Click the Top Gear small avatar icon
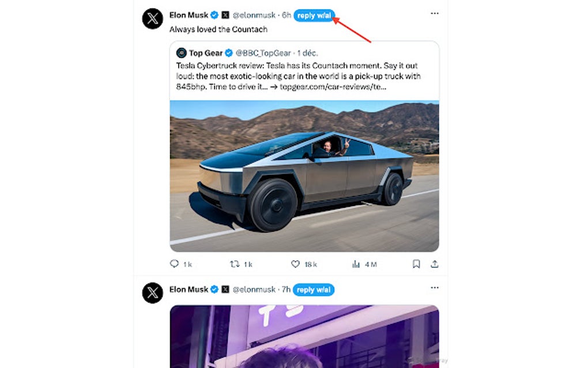 click(x=182, y=53)
